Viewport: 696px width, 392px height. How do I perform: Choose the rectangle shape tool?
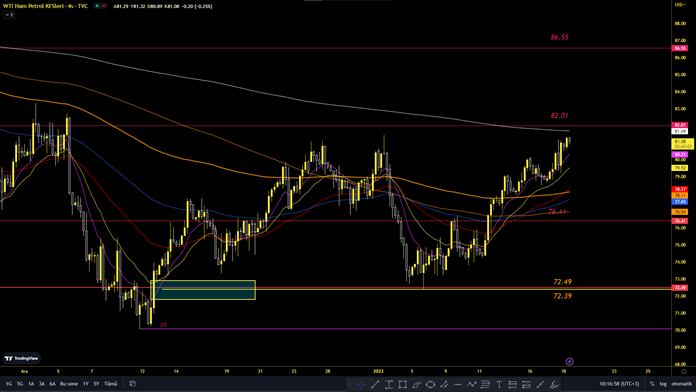(x=403, y=384)
